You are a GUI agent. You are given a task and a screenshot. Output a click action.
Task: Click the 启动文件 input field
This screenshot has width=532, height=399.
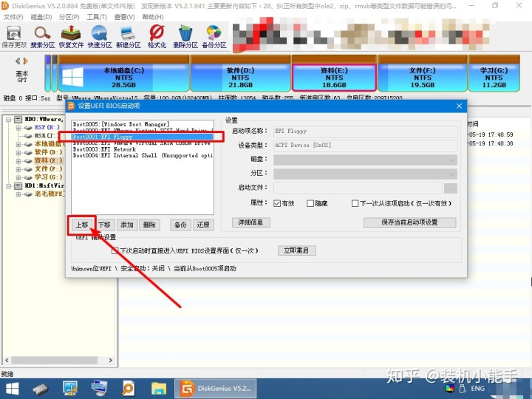[x=358, y=188]
